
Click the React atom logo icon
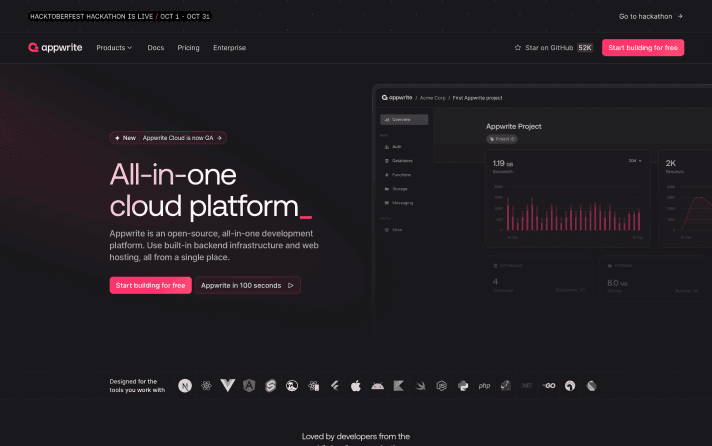click(206, 386)
